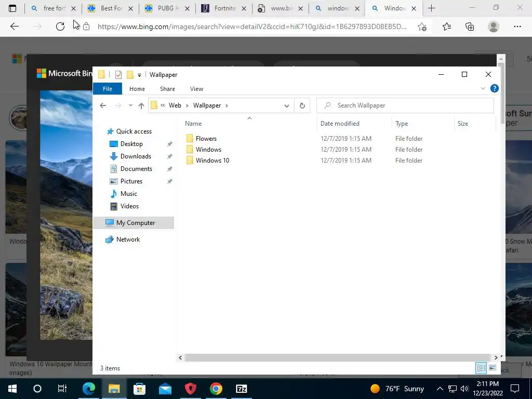
Task: Open Edge profile avatar
Action: click(x=494, y=26)
